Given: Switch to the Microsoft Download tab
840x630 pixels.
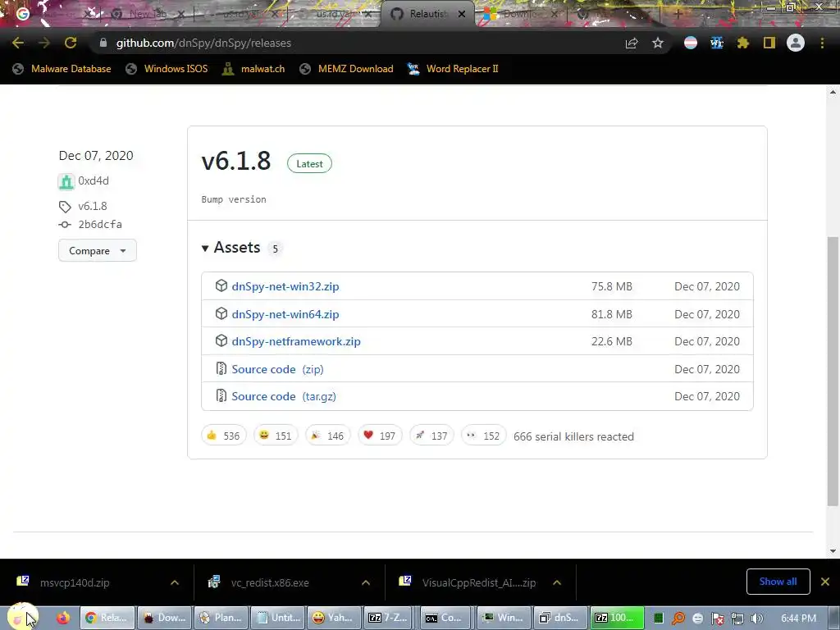Looking at the screenshot, I should pos(519,14).
